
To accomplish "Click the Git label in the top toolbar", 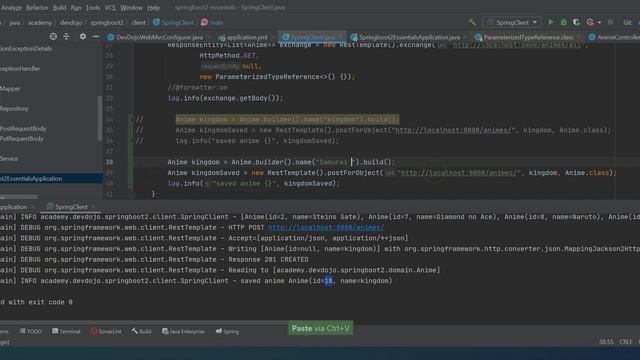I will click(628, 22).
